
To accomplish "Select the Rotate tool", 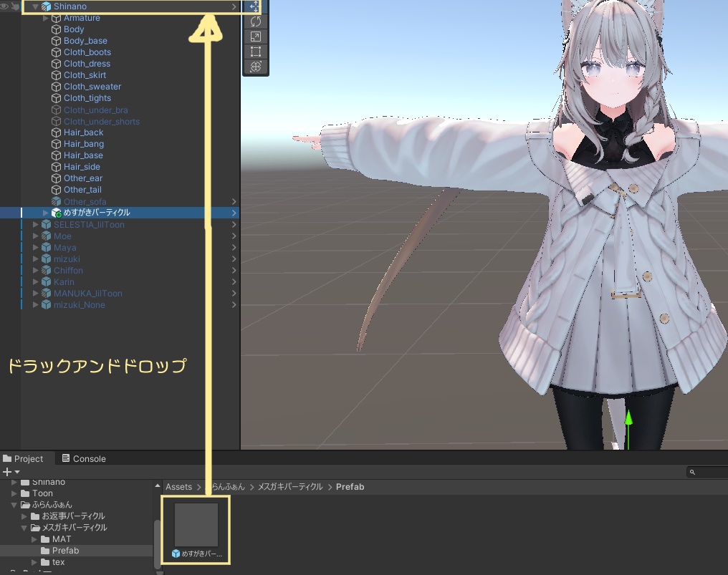I will pos(255,21).
